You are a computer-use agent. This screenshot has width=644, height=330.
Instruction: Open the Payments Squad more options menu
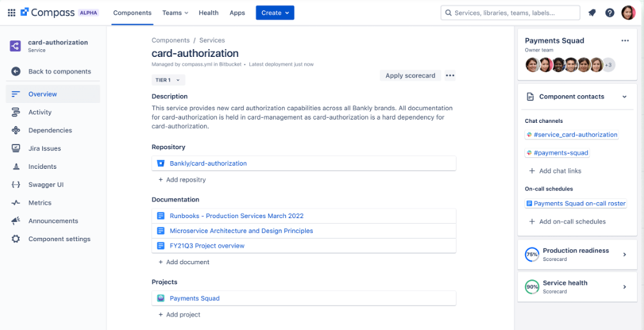pos(625,41)
